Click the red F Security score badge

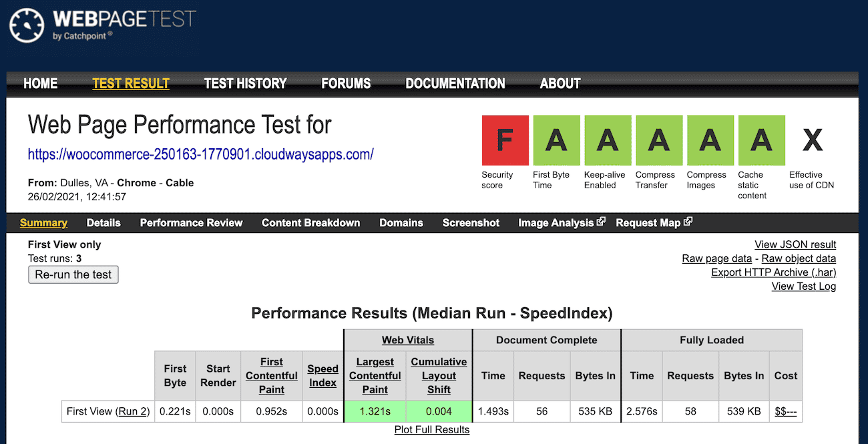505,140
